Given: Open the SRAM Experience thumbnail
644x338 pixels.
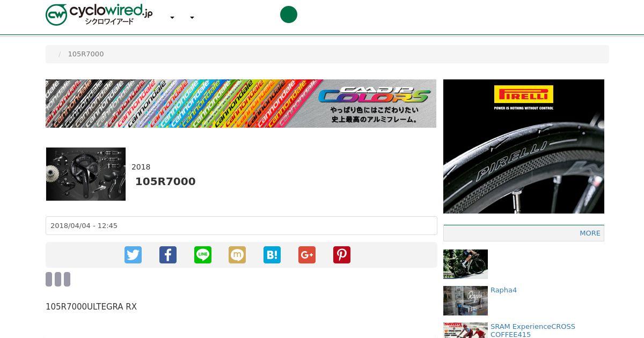Looking at the screenshot, I should [465, 330].
